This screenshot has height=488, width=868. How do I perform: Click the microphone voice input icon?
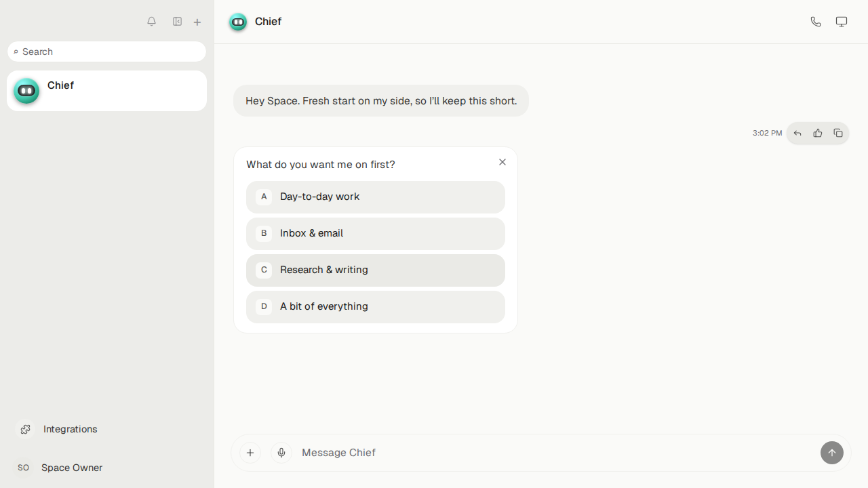click(281, 453)
